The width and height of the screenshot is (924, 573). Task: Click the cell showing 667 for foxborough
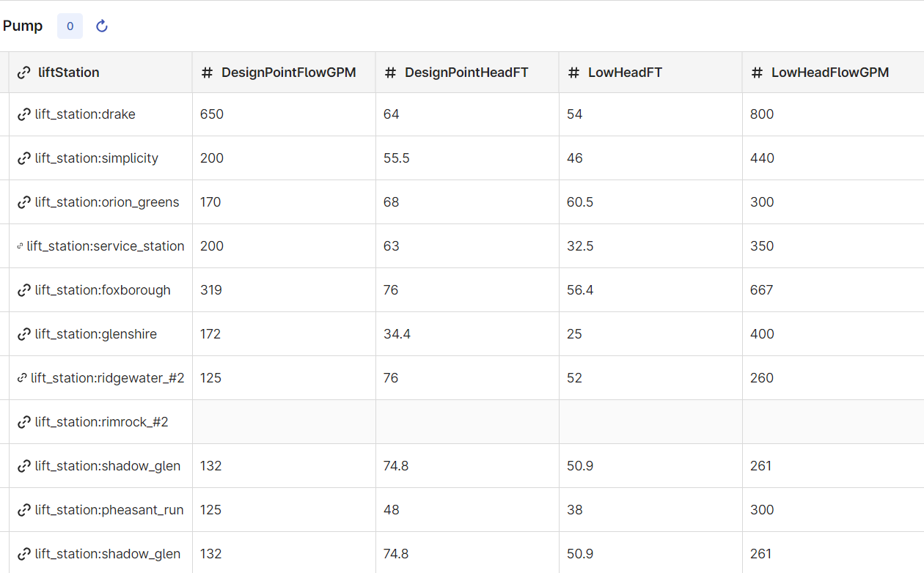[x=833, y=290]
